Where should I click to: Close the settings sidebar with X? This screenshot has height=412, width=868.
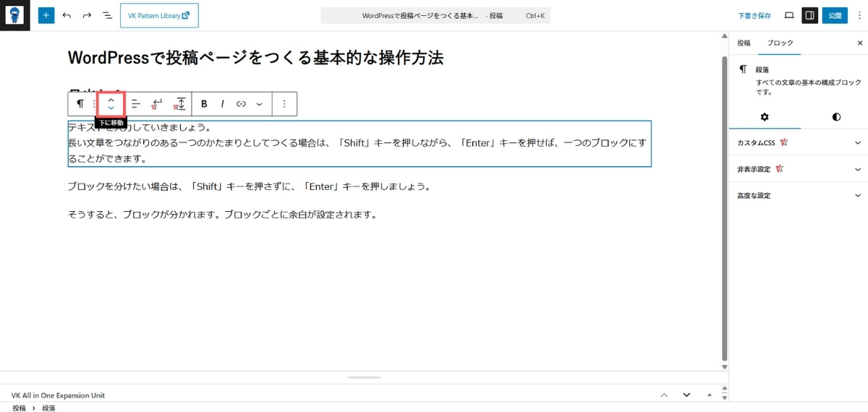(x=859, y=43)
